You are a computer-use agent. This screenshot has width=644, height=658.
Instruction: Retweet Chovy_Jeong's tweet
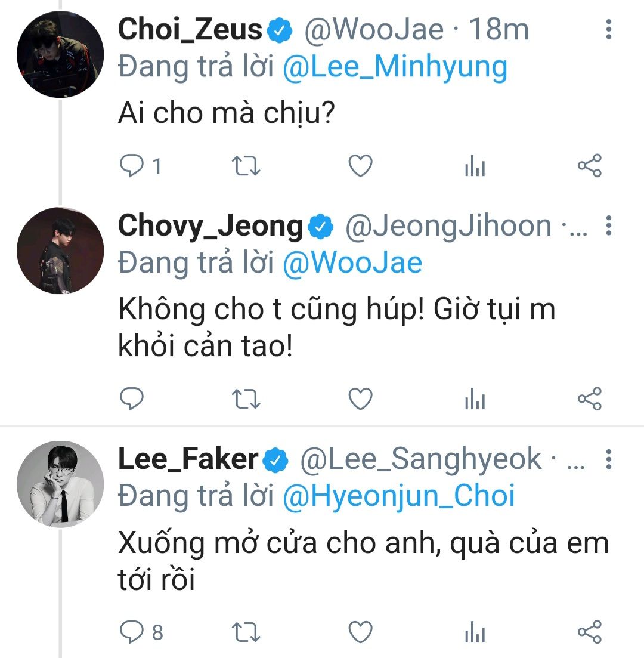[x=245, y=398]
